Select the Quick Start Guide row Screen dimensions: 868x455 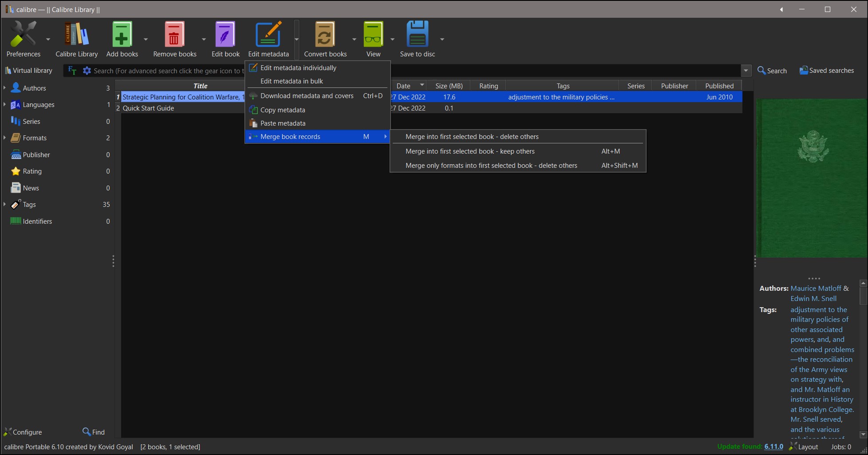pos(429,108)
